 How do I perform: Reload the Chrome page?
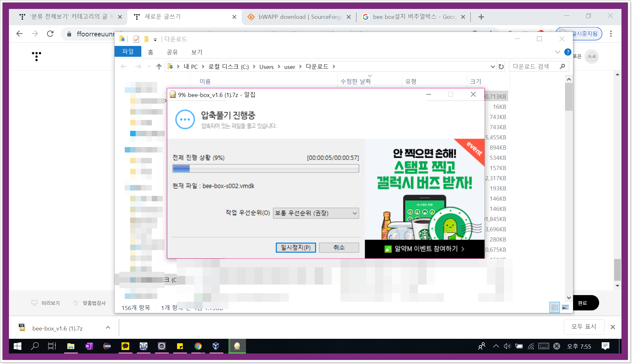[50, 34]
